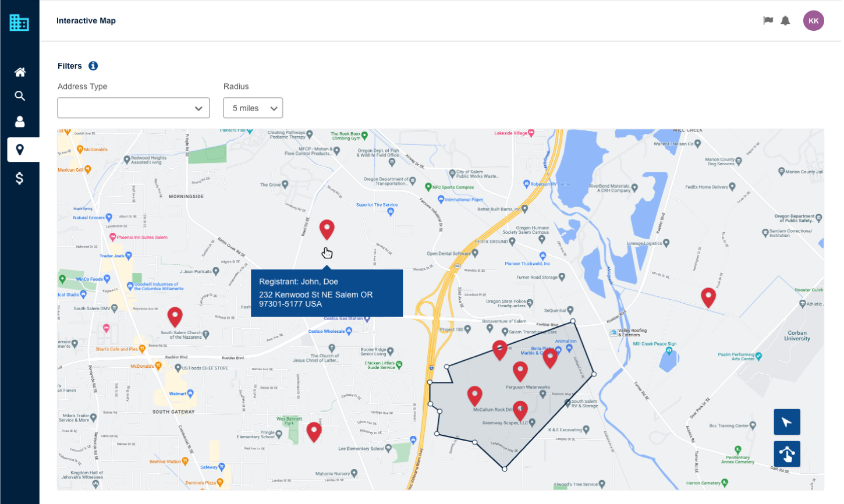Click Walmart map label
The image size is (844, 504).
178,393
